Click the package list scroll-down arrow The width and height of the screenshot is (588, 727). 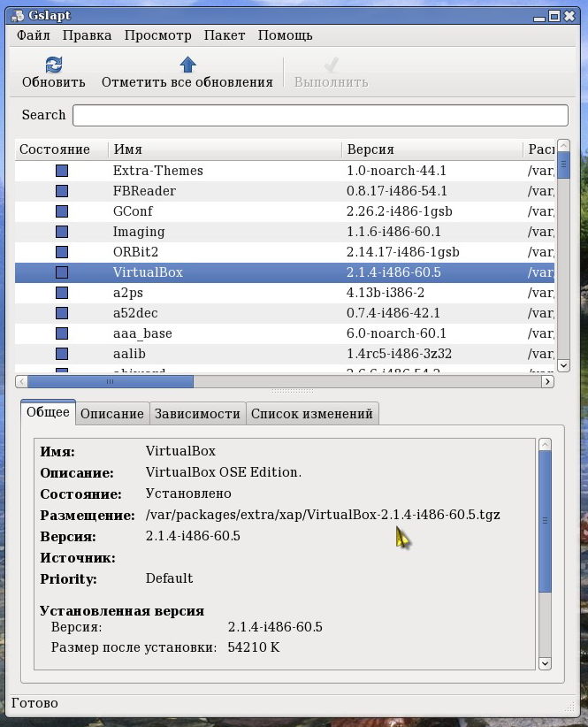tap(563, 365)
